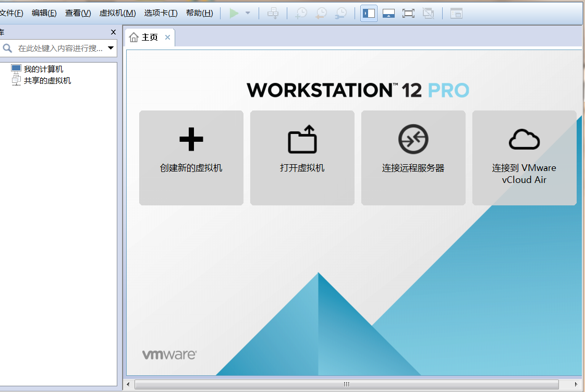
Task: Open the 帮助(H) menu
Action: (x=200, y=13)
